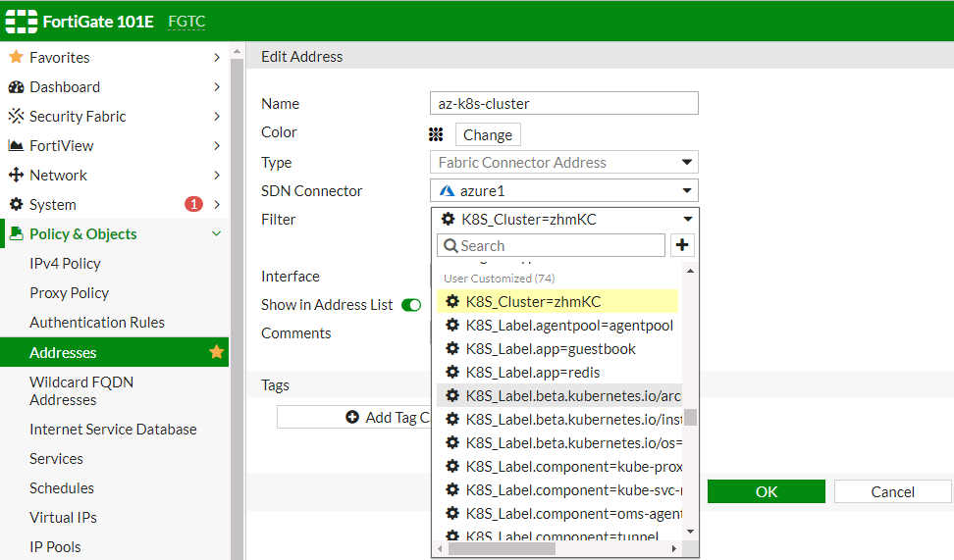954x560 pixels.
Task: Click the FortiView chart icon
Action: point(17,146)
